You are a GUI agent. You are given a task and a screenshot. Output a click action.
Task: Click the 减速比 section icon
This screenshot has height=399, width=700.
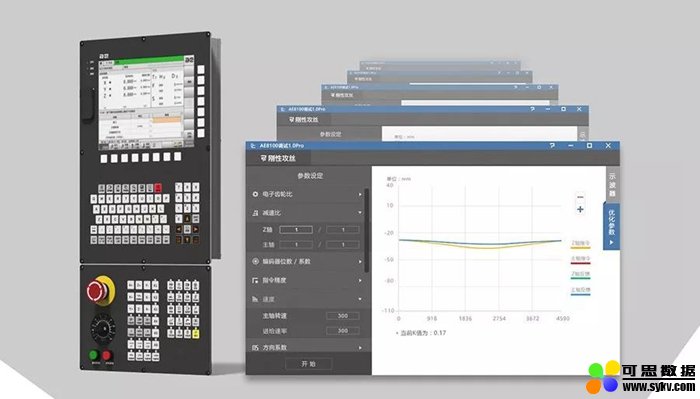[x=255, y=213]
